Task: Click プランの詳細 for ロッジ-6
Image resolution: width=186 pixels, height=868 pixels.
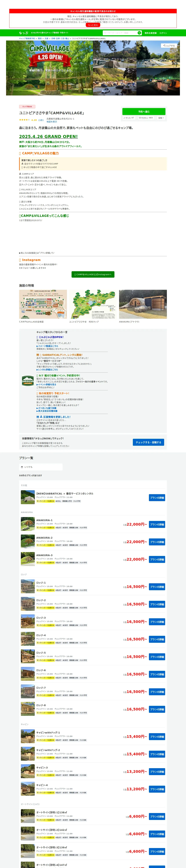Action: (x=157, y=674)
